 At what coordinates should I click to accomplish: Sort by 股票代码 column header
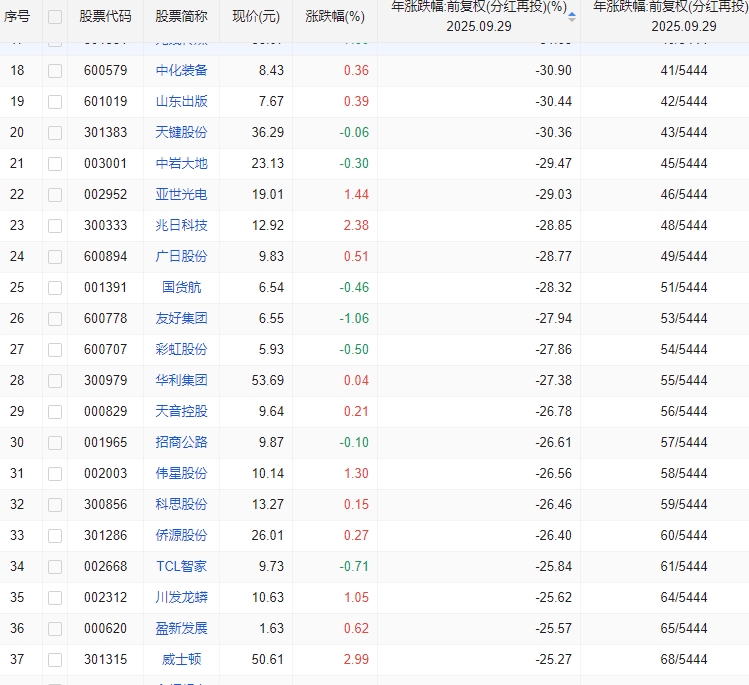pos(105,17)
